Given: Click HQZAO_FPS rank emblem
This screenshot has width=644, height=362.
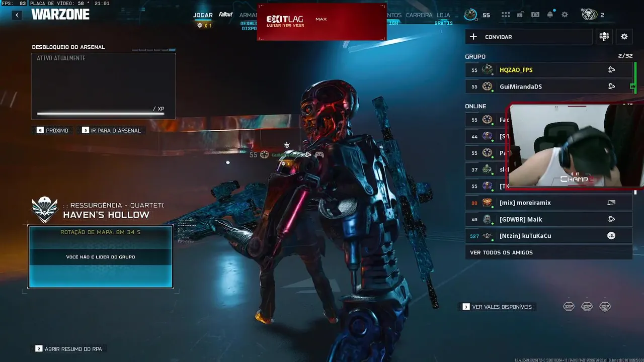Looking at the screenshot, I should [487, 70].
